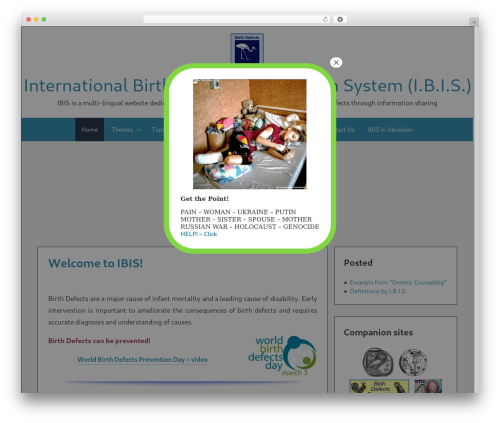Expand the Themes dropdown arrow

[x=139, y=130]
